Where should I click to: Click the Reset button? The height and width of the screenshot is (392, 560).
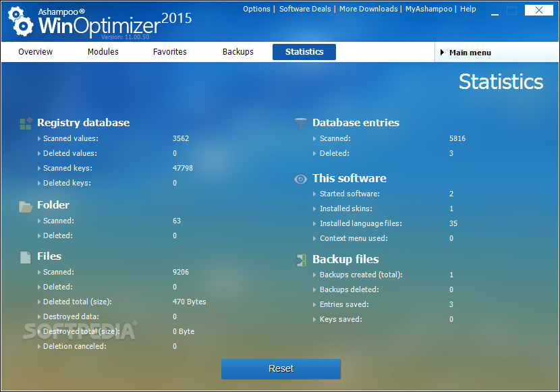click(281, 369)
